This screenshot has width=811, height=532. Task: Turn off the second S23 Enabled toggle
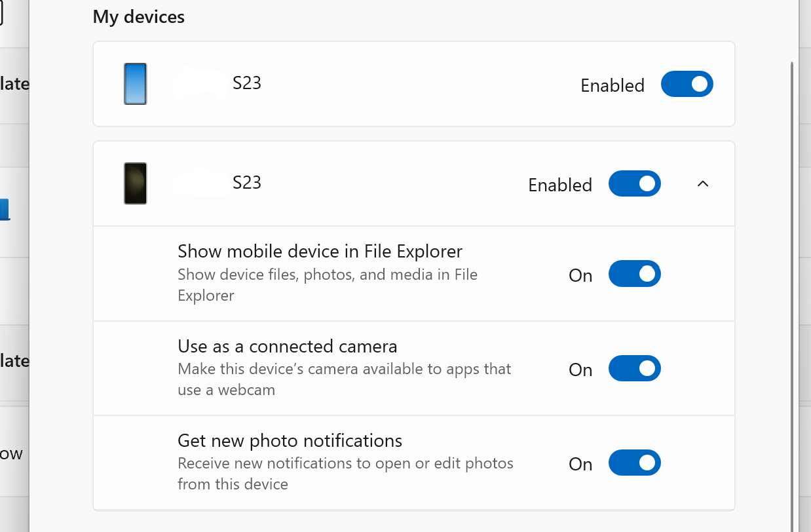click(x=634, y=184)
